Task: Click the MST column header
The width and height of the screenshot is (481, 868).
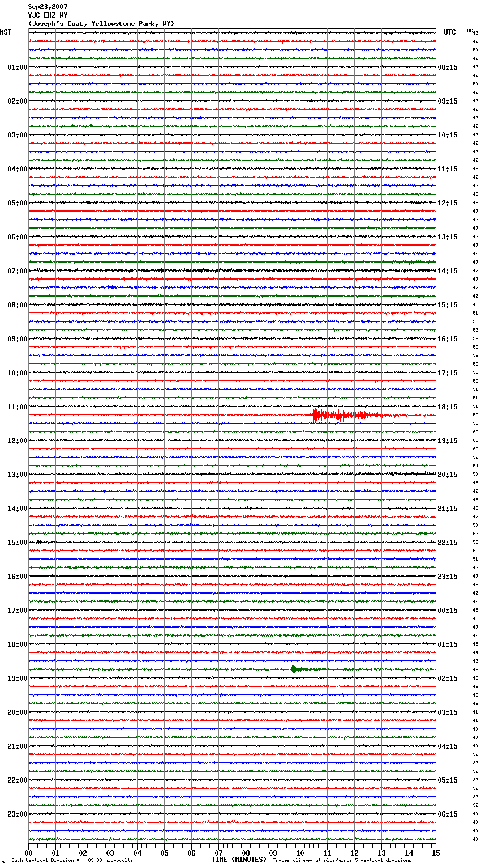Action: 6,32
